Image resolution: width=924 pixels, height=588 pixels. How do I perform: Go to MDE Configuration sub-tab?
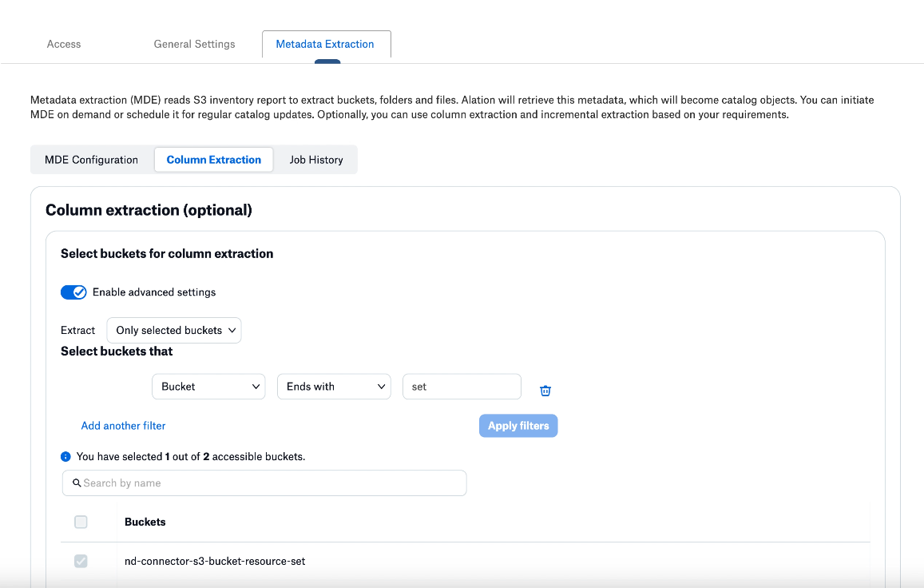tap(91, 160)
